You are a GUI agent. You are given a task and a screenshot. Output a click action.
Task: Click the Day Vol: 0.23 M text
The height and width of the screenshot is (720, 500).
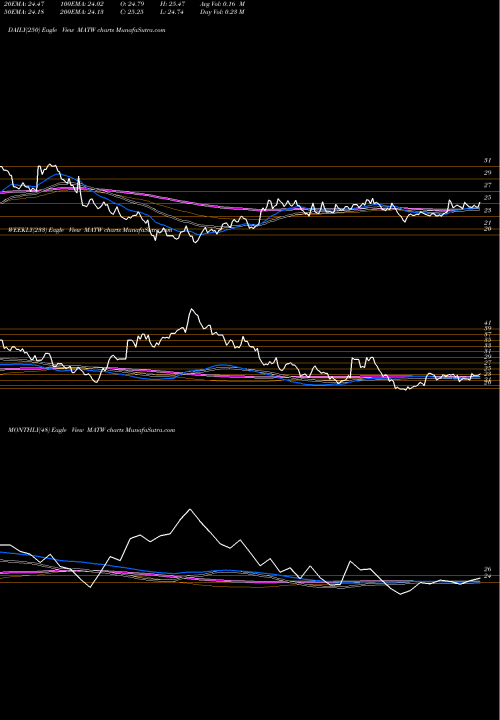pos(222,12)
